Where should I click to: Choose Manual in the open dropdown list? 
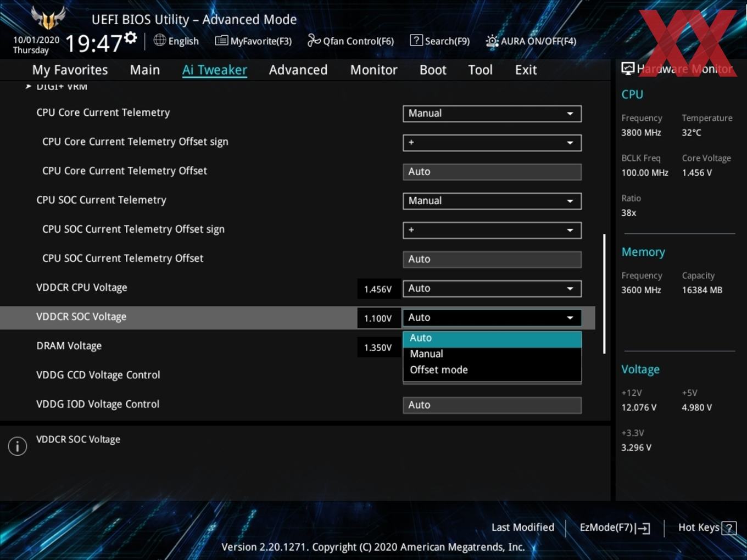[492, 354]
